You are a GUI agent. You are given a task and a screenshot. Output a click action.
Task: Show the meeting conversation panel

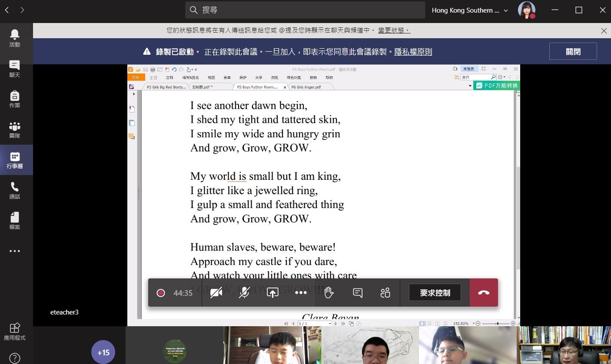tap(358, 293)
